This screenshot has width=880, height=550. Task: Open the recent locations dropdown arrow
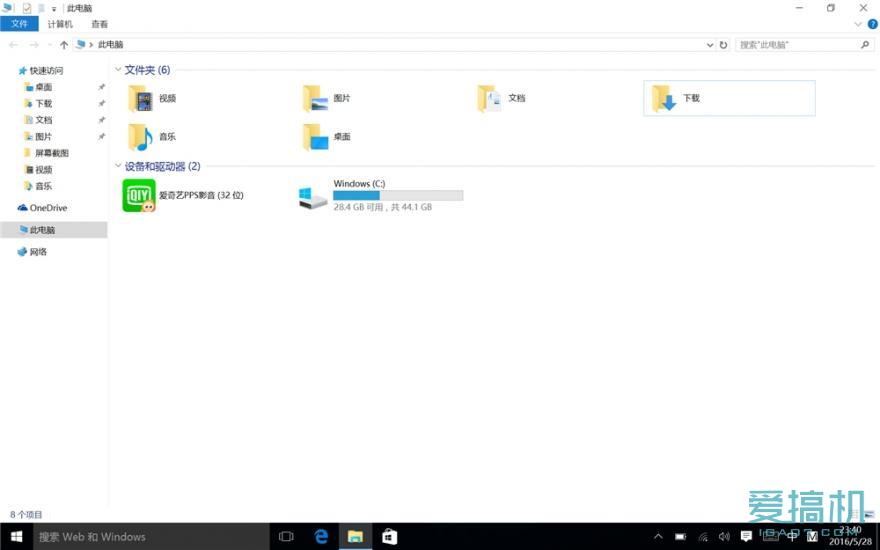tap(49, 45)
